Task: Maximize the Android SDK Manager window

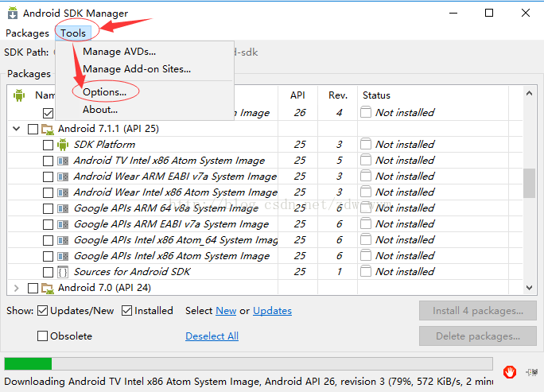Action: click(489, 14)
